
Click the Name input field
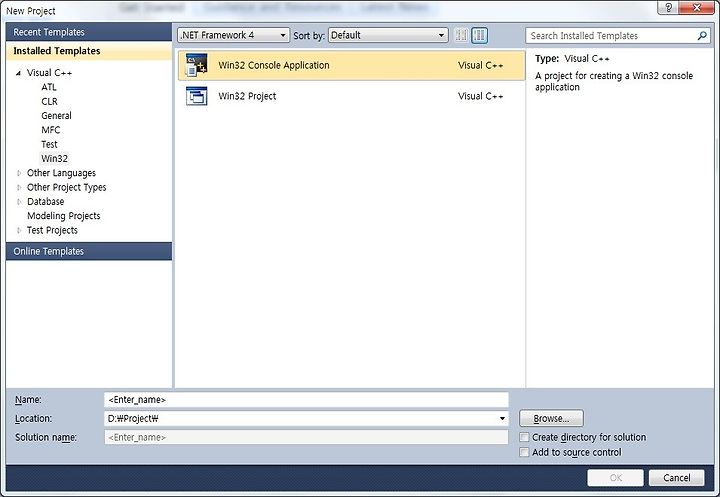pos(306,400)
